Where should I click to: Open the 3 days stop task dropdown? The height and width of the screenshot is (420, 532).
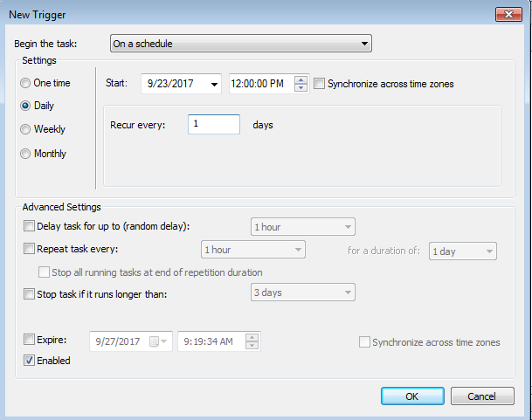(303, 293)
